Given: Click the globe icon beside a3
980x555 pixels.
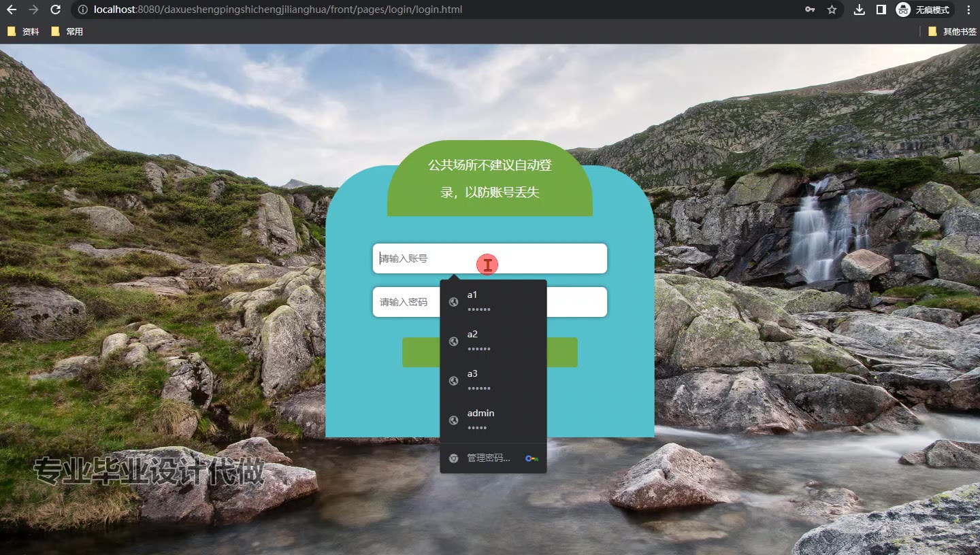Looking at the screenshot, I should click(454, 381).
